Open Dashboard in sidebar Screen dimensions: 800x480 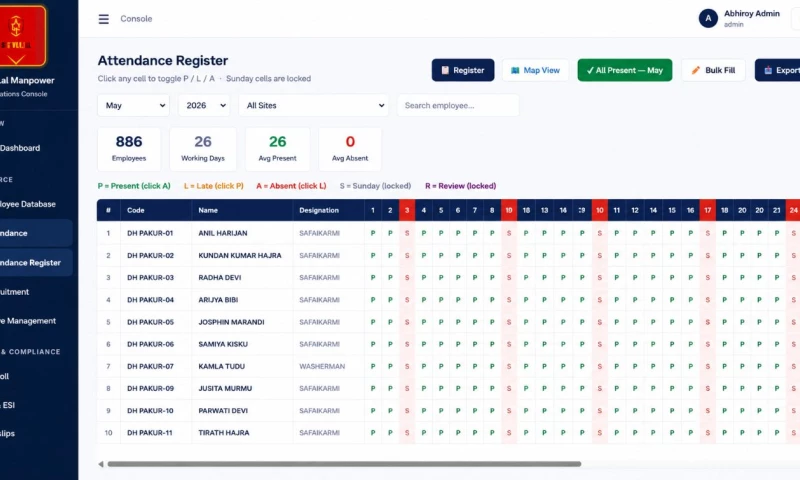[20, 148]
